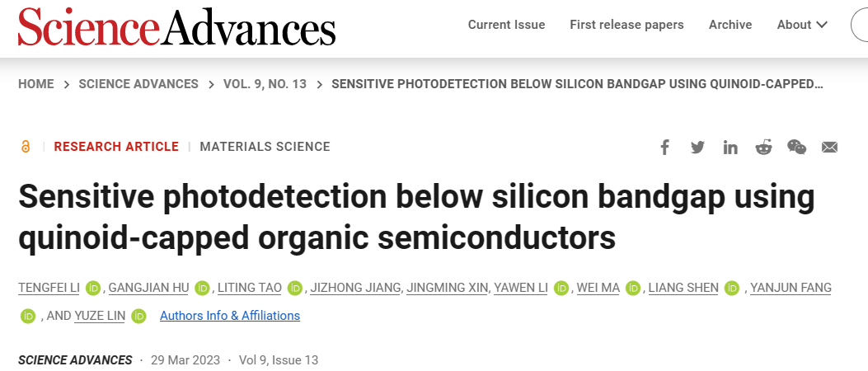Share article on LinkedIn
Image resolution: width=868 pixels, height=371 pixels.
click(x=730, y=148)
